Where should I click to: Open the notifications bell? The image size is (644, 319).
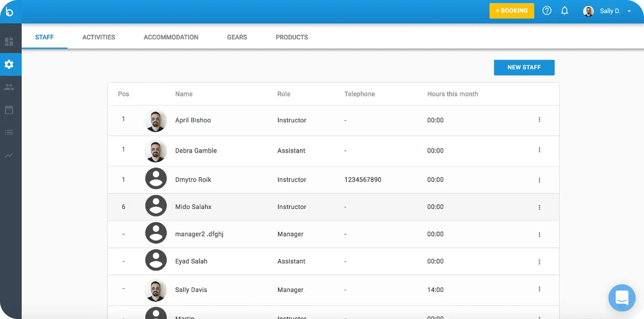(x=564, y=11)
